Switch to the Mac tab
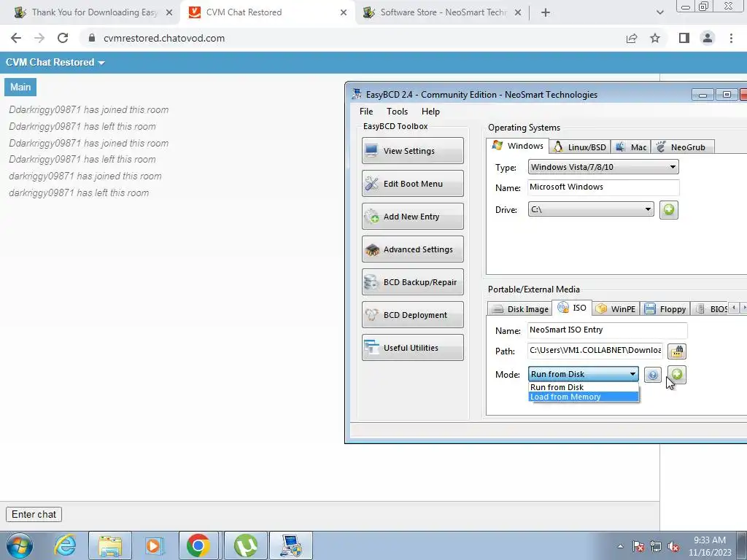747x560 pixels. tap(631, 147)
